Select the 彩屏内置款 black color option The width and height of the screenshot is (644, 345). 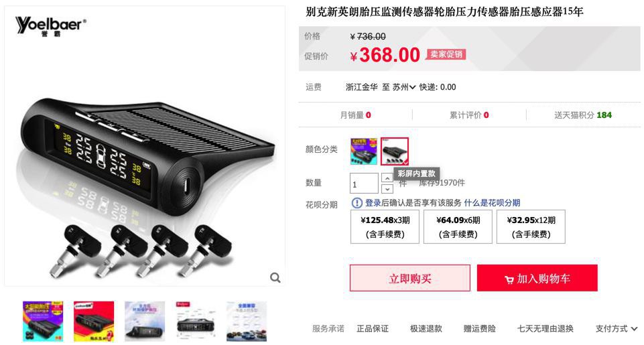pyautogui.click(x=394, y=151)
